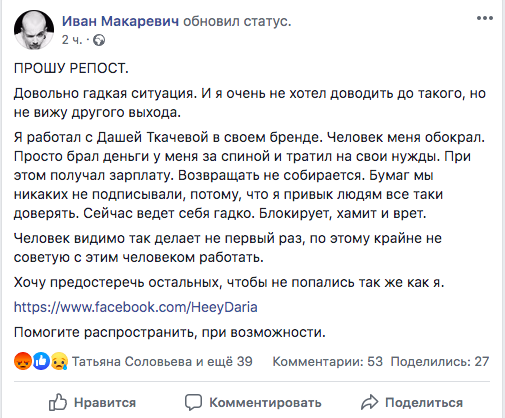This screenshot has width=505, height=418.
Task: Click the thumbs-up outline icon beside Нравится
Action: 58,402
